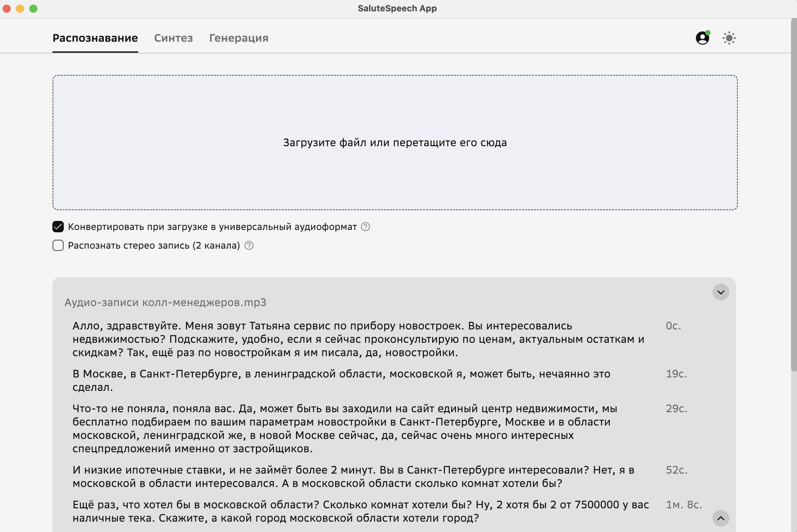Click the file upload drop zone
Image resolution: width=797 pixels, height=532 pixels.
394,143
